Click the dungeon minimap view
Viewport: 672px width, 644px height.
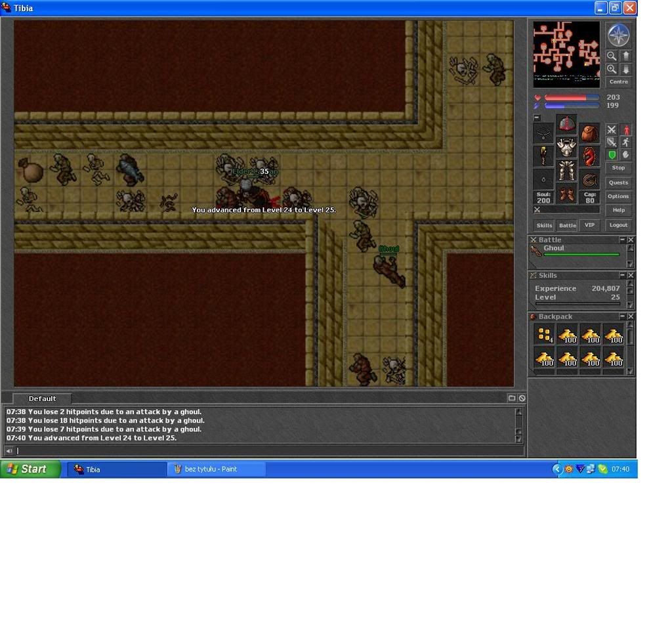566,54
